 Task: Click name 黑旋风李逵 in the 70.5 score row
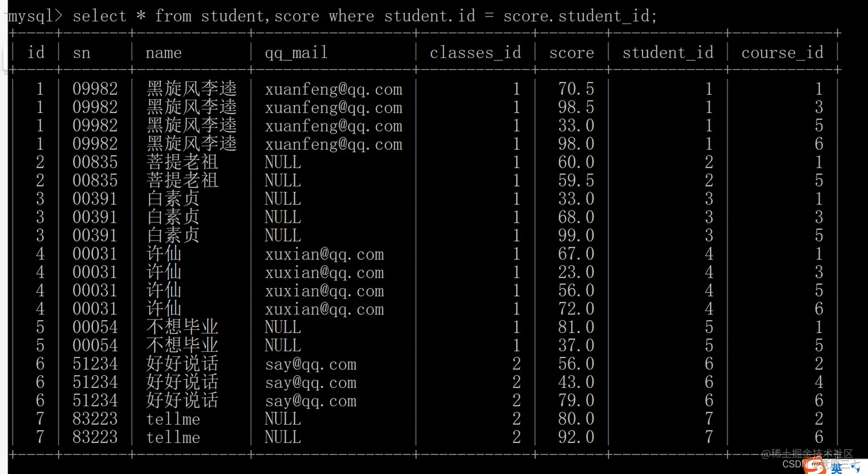coord(191,89)
